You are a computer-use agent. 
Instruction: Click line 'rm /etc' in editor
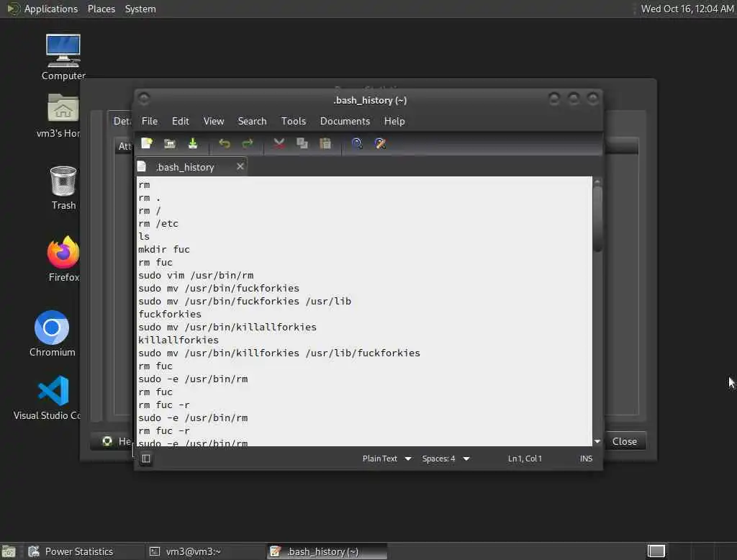tap(158, 223)
